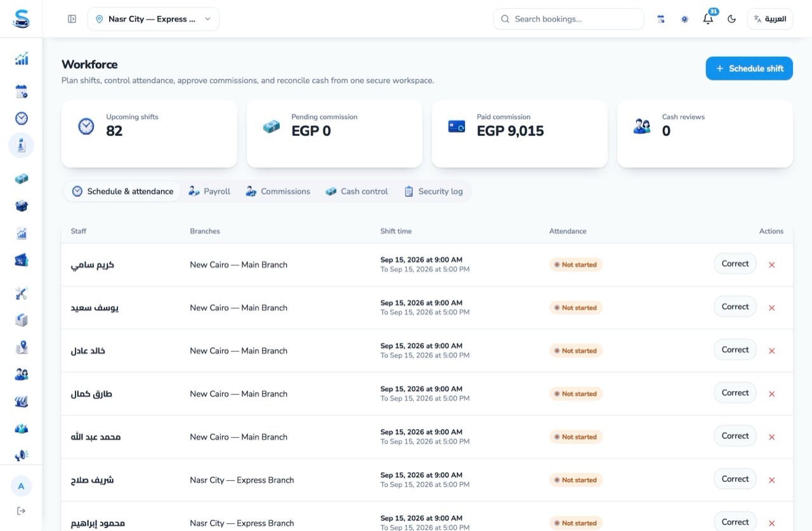Open the map-pin sidebar icon
Viewport: 812px width, 531px height.
click(x=22, y=347)
